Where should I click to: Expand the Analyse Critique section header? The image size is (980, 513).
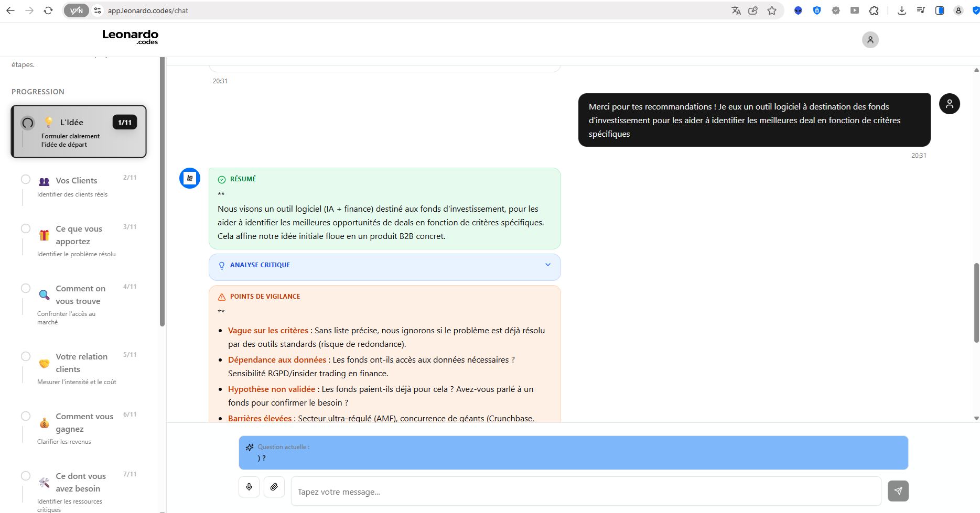260,265
